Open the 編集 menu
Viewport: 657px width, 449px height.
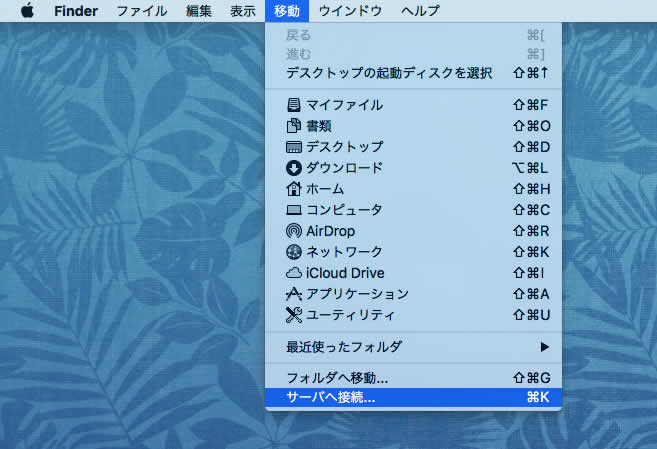click(199, 10)
